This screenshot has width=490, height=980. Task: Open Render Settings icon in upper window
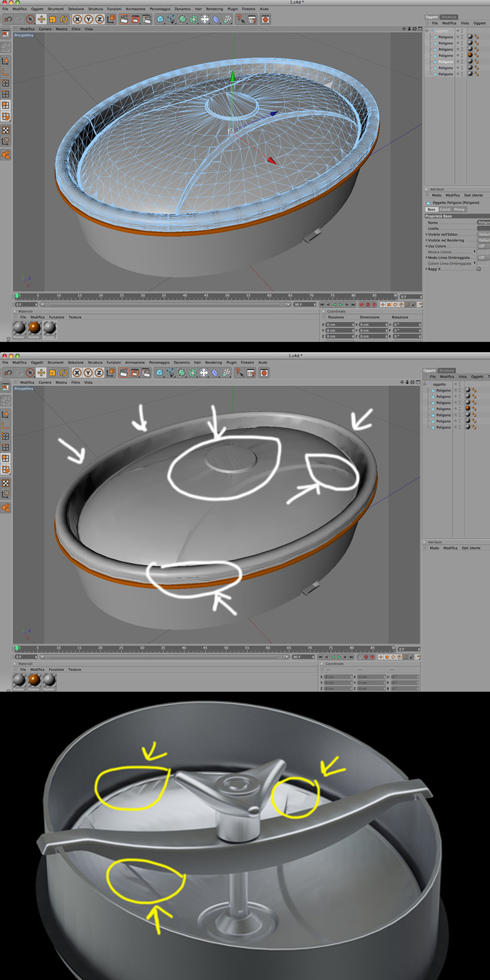tap(146, 19)
